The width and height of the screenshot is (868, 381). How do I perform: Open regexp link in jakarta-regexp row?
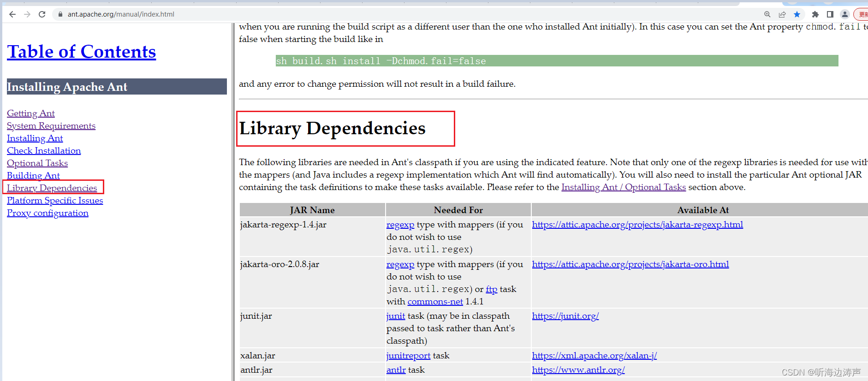coord(400,224)
